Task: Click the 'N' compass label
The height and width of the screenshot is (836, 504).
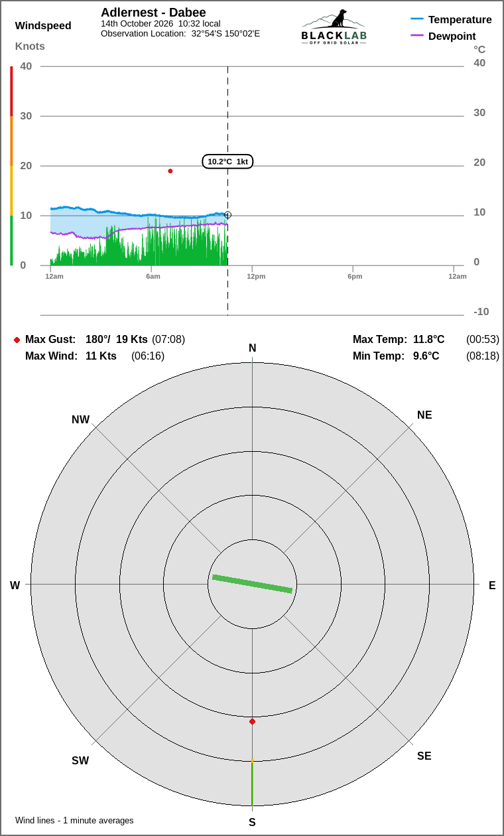Action: point(252,348)
